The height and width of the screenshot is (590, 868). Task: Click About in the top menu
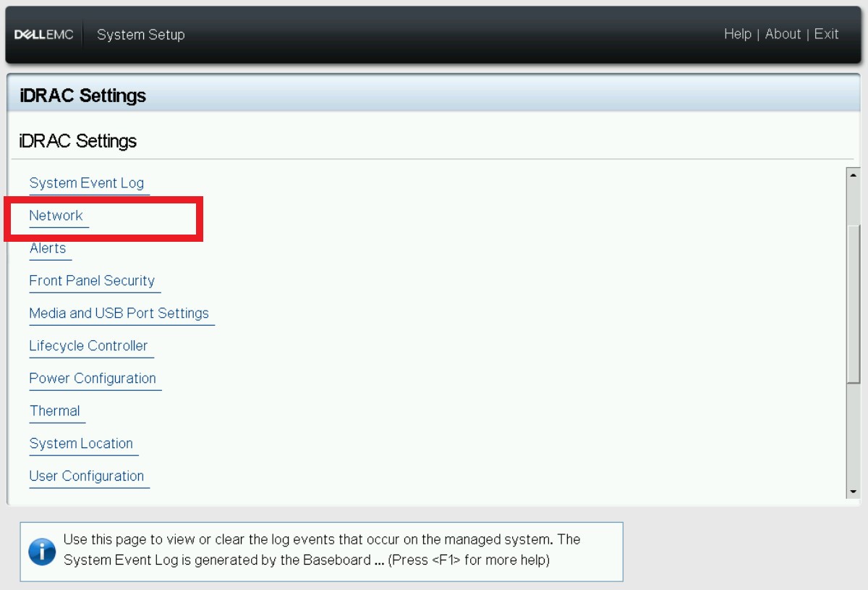tap(783, 34)
